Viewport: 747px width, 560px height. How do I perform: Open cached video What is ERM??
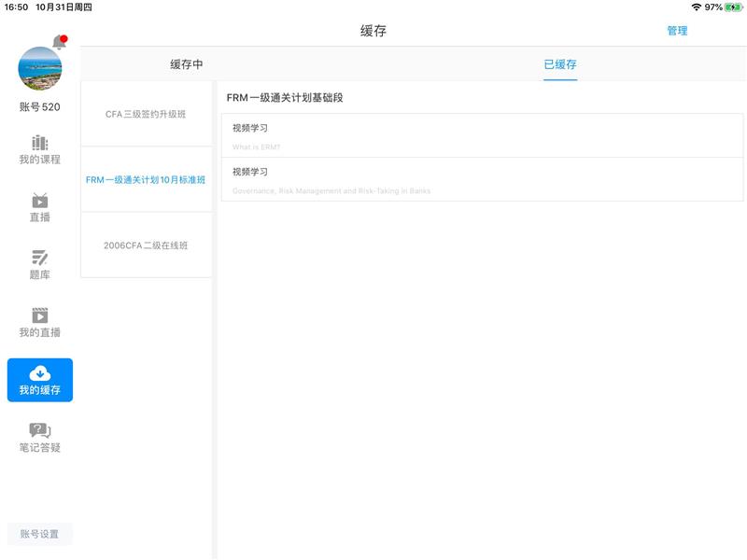(x=482, y=135)
